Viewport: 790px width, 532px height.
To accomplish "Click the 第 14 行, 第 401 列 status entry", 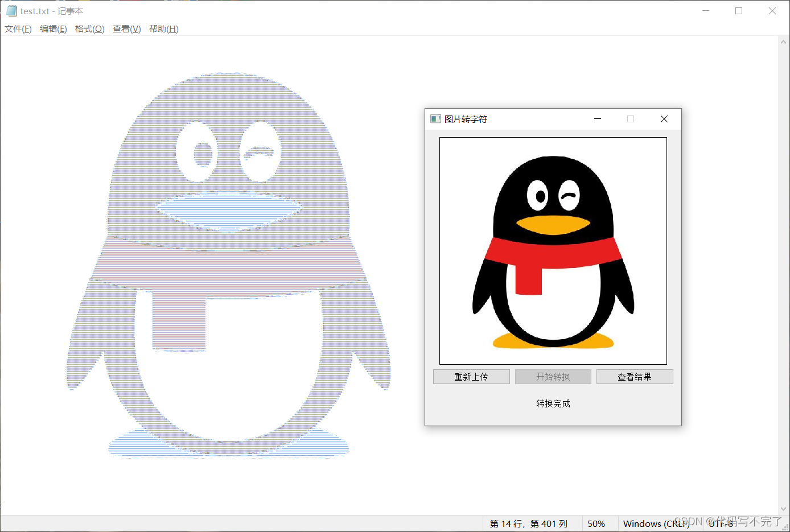I will pyautogui.click(x=529, y=523).
